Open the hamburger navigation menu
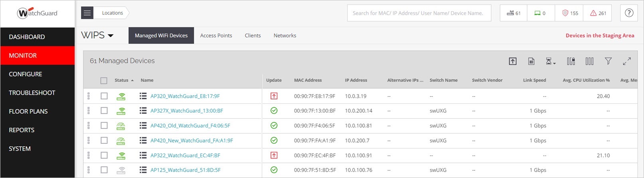The height and width of the screenshot is (178, 644). [x=87, y=13]
